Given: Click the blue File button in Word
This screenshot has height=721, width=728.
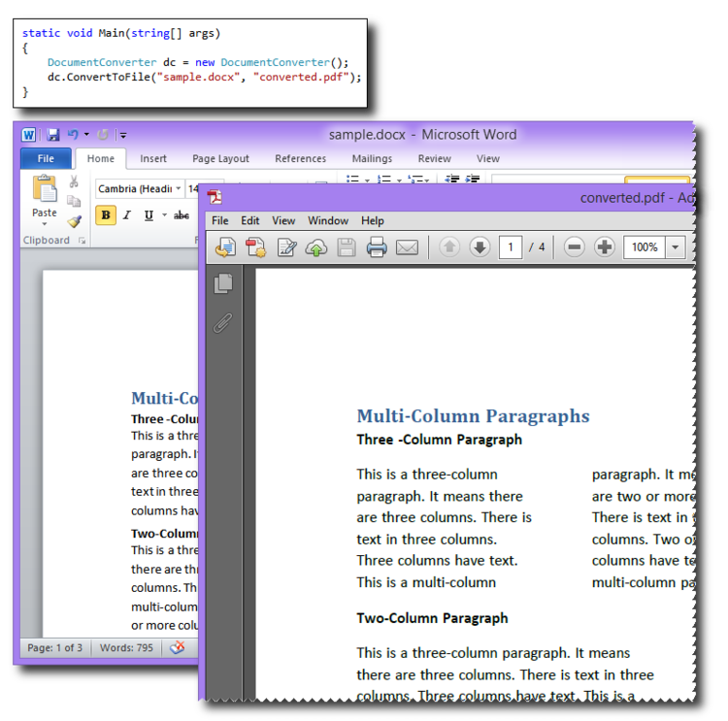Looking at the screenshot, I should tap(46, 158).
